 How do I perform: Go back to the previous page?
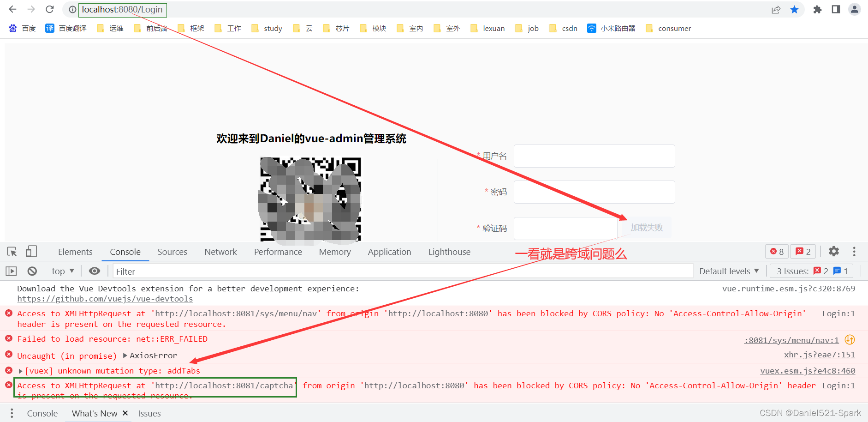click(x=12, y=9)
